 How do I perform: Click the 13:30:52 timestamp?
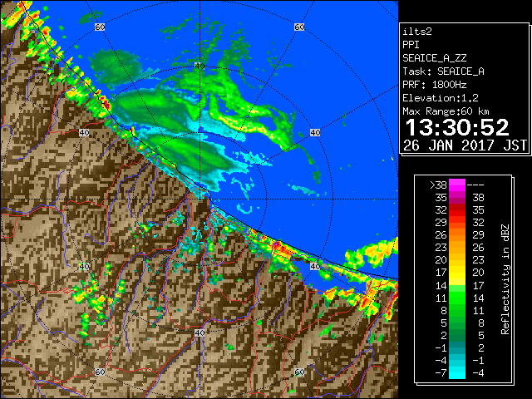click(x=457, y=127)
